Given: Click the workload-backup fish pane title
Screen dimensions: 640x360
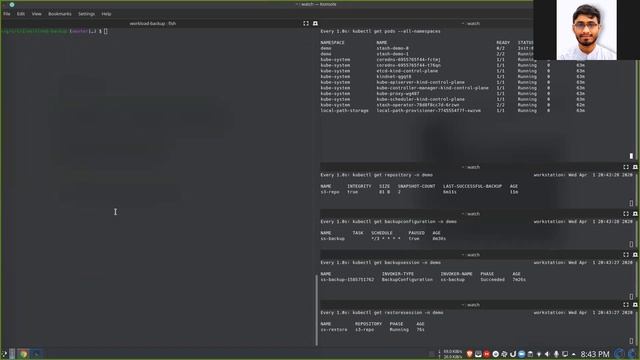Looking at the screenshot, I should (153, 24).
